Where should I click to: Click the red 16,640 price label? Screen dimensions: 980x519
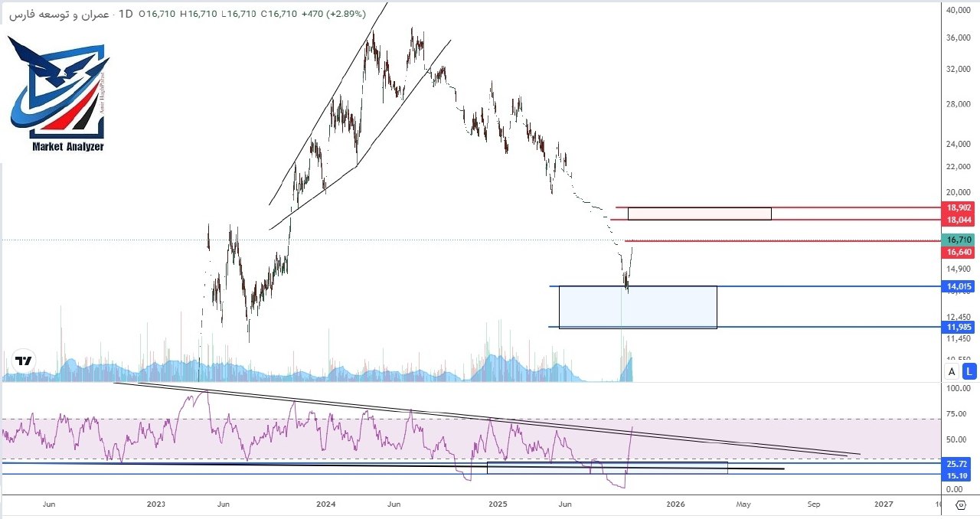click(x=959, y=252)
